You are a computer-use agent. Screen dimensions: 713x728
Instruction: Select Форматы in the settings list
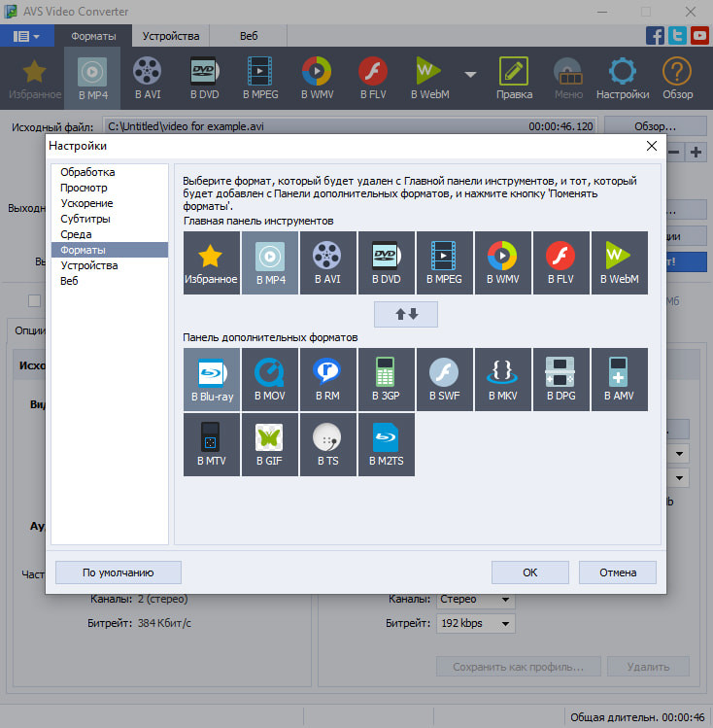(110, 250)
